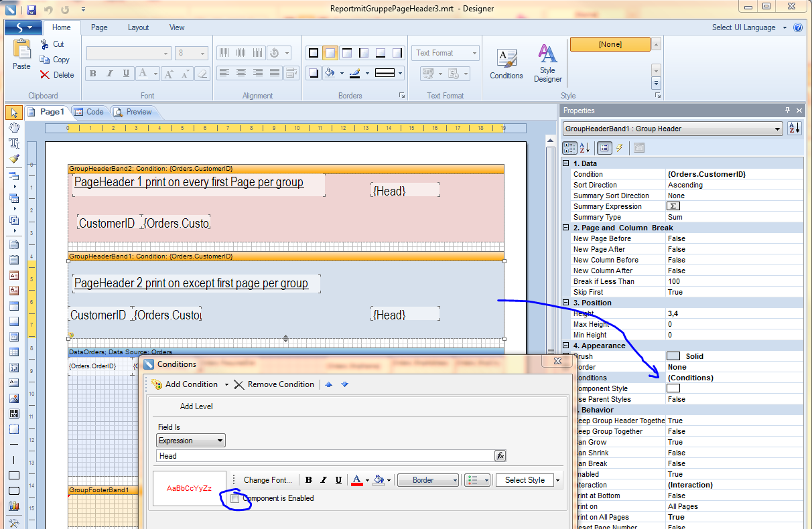Open the Style Designer
The width and height of the screenshot is (812, 529).
pos(547,64)
